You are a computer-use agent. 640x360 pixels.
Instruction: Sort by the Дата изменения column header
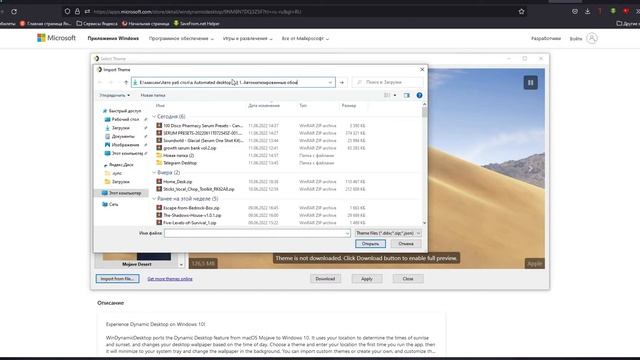264,106
